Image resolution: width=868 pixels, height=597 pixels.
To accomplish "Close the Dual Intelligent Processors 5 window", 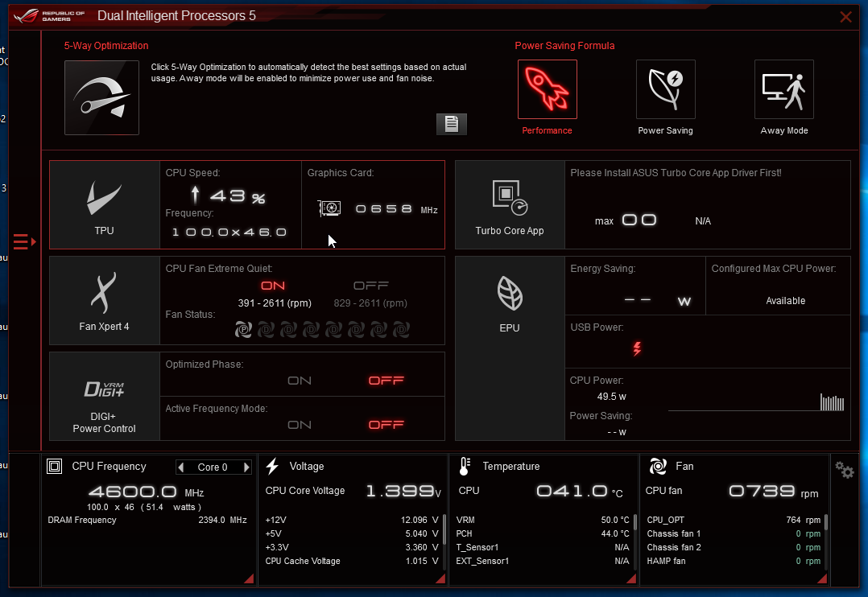I will [845, 17].
